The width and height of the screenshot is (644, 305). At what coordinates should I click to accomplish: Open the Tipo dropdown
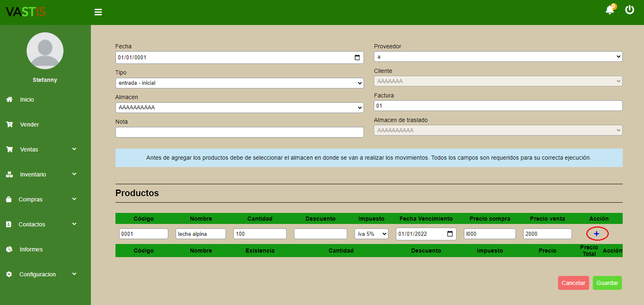pos(240,83)
